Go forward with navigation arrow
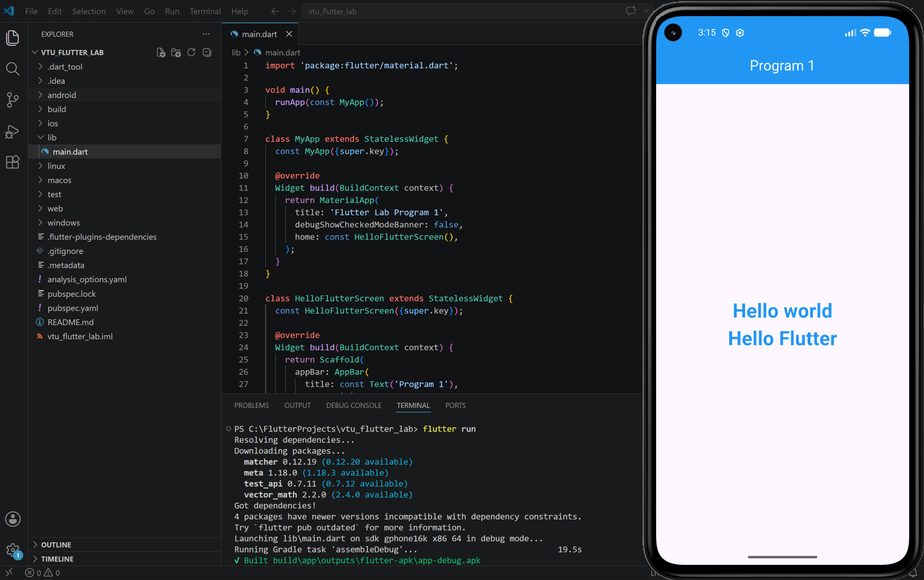 (292, 11)
